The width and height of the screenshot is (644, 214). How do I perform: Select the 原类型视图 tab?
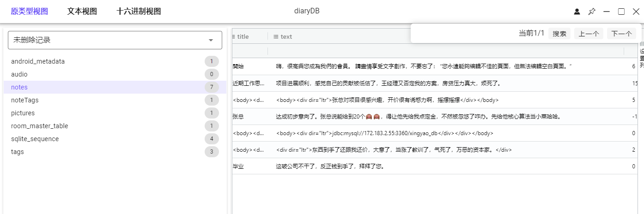29,12
